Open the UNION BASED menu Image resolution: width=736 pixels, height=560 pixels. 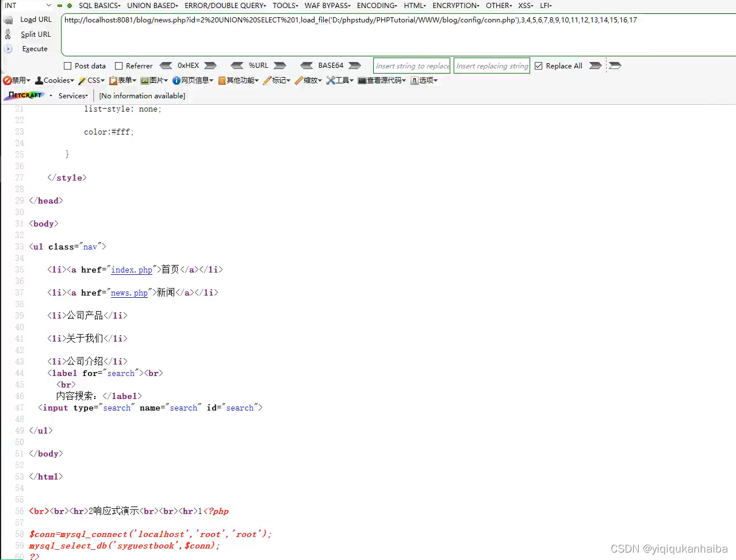pyautogui.click(x=152, y=6)
